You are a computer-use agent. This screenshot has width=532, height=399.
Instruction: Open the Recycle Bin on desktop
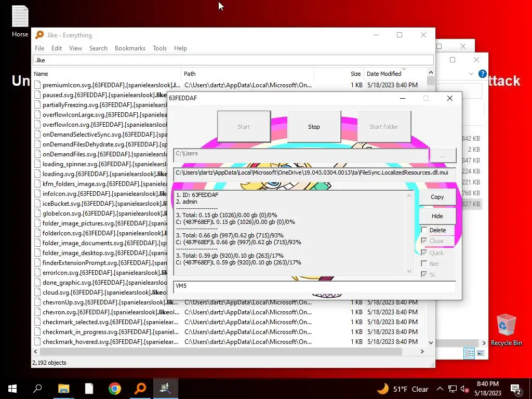506,330
